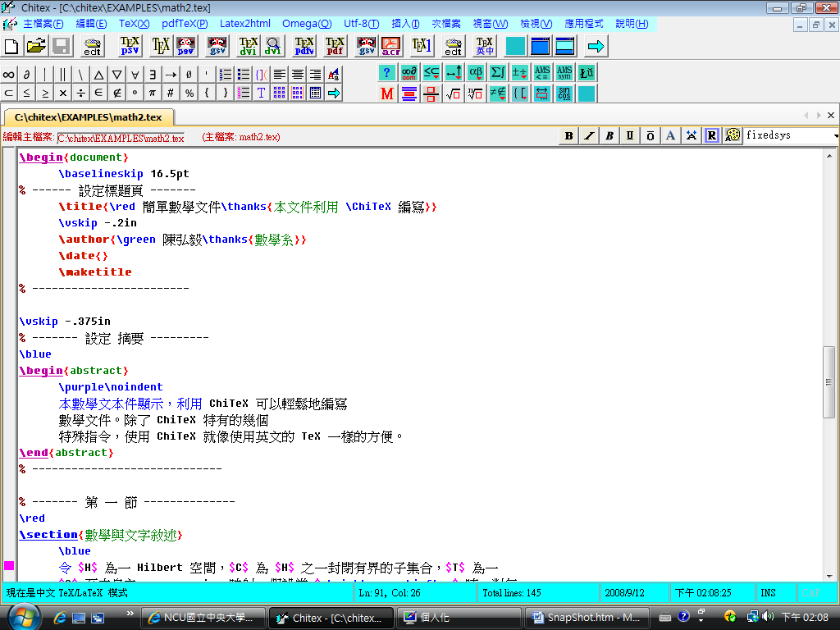The height and width of the screenshot is (630, 840).
Task: Open the 主檔案(F) menu
Action: pyautogui.click(x=43, y=24)
